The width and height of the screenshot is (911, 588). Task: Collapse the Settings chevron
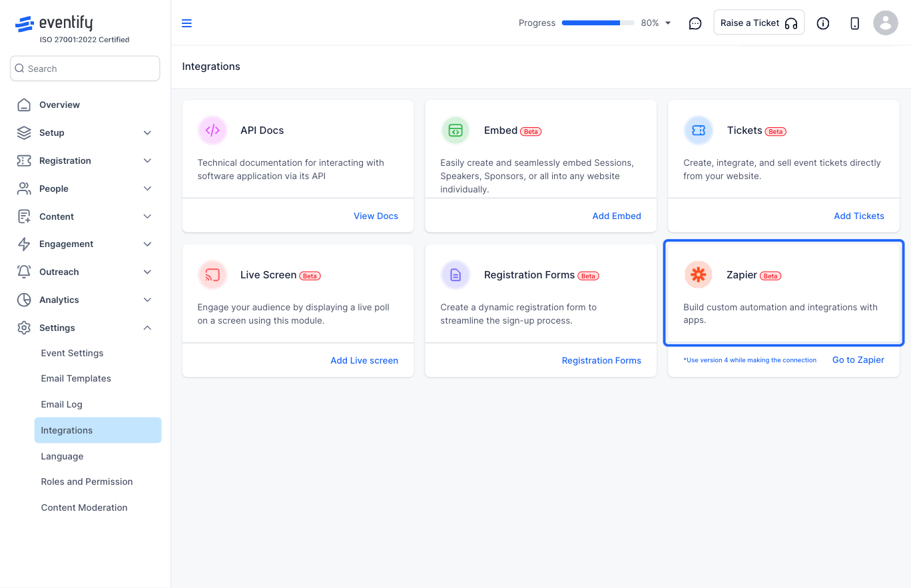pyautogui.click(x=148, y=328)
